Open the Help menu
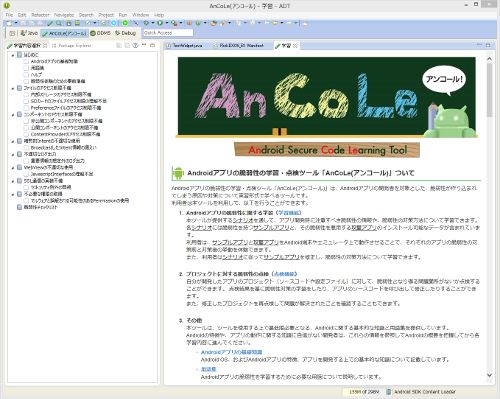Viewport: 500px width, 399px height. click(x=159, y=15)
